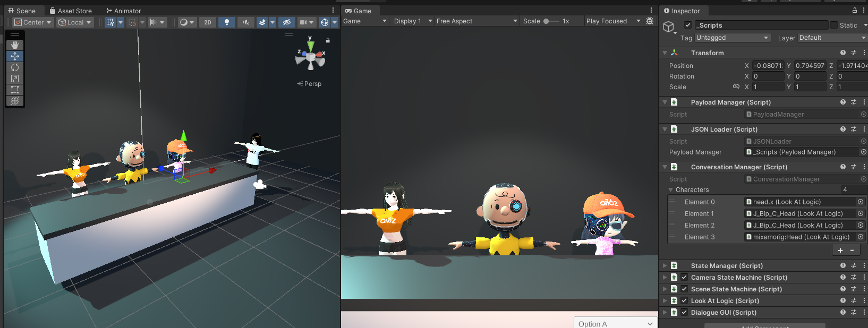Open Payload Manager component options menu
This screenshot has height=328, width=868.
pyautogui.click(x=864, y=102)
